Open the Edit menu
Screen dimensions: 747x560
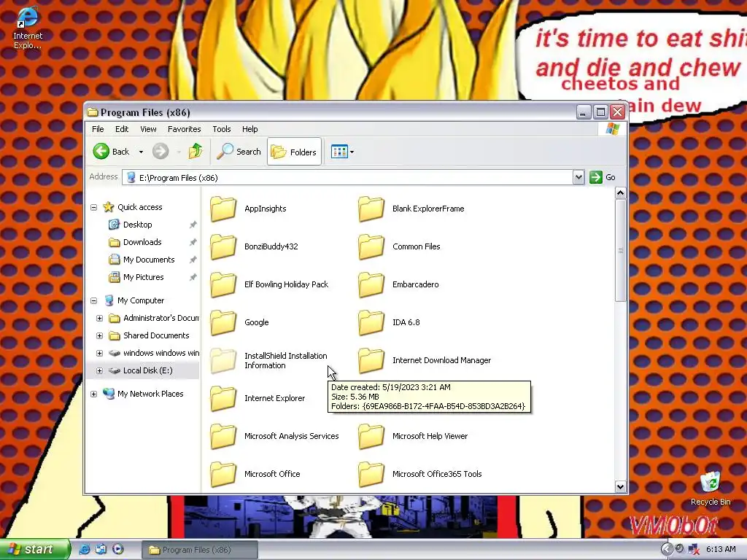coord(122,129)
